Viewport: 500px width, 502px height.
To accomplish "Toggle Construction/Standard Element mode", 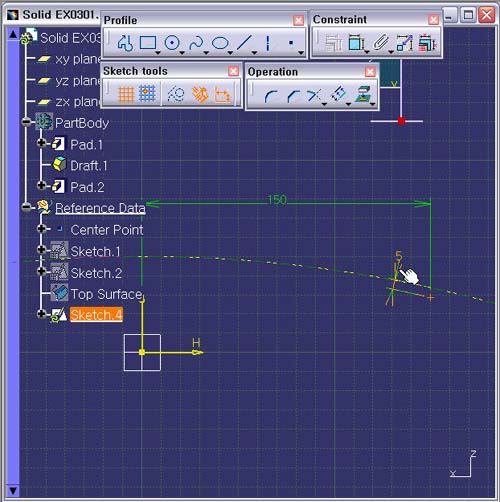I will [x=175, y=94].
